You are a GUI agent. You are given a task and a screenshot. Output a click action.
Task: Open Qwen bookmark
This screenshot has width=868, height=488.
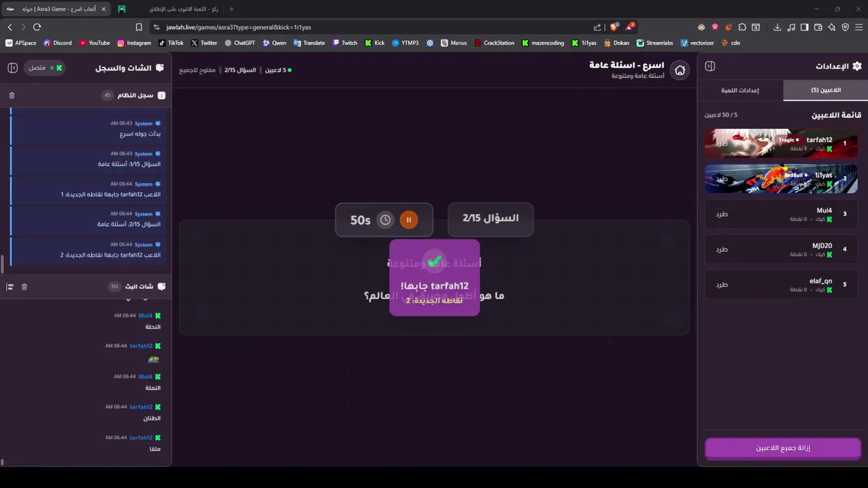pyautogui.click(x=275, y=43)
